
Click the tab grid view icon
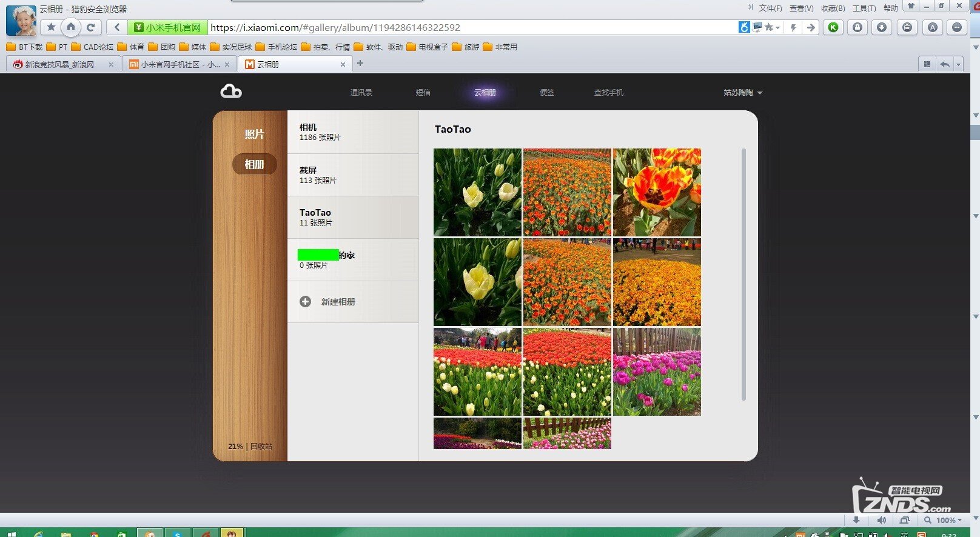pyautogui.click(x=927, y=64)
